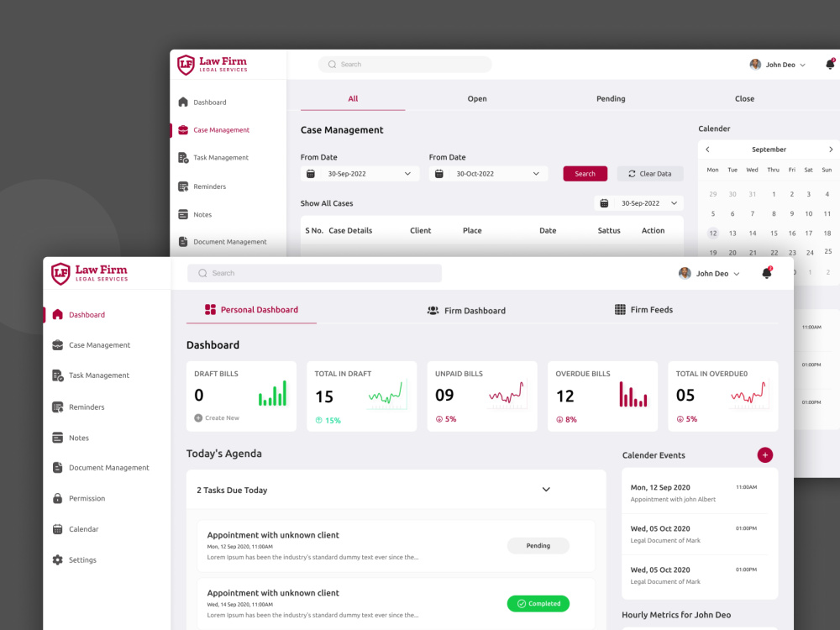Click notification bell in back window
This screenshot has height=630, width=840.
tap(830, 64)
